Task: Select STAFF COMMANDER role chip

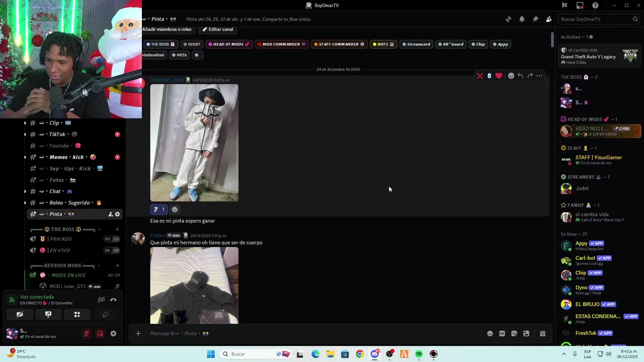Action: [339, 44]
